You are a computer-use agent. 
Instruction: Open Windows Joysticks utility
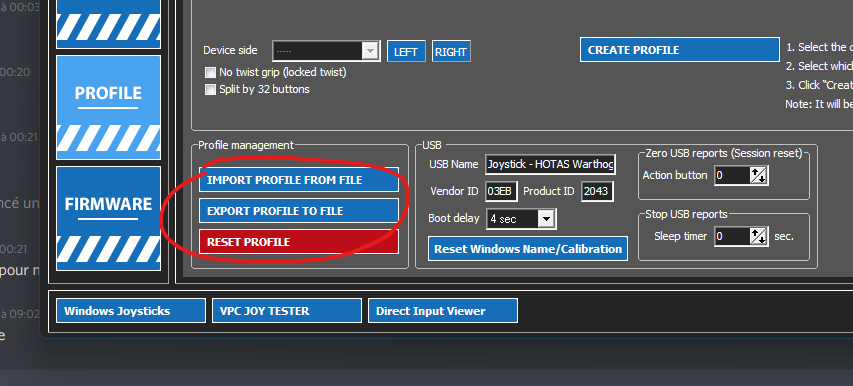click(x=131, y=311)
